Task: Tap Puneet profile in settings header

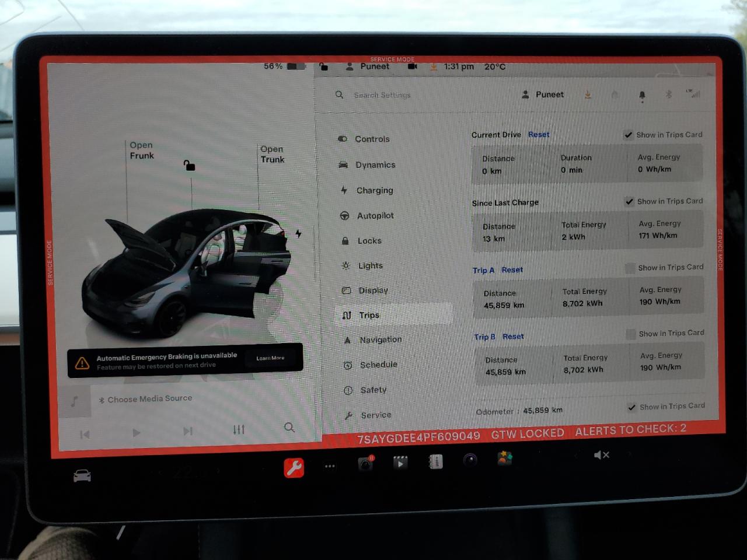Action: click(x=543, y=94)
